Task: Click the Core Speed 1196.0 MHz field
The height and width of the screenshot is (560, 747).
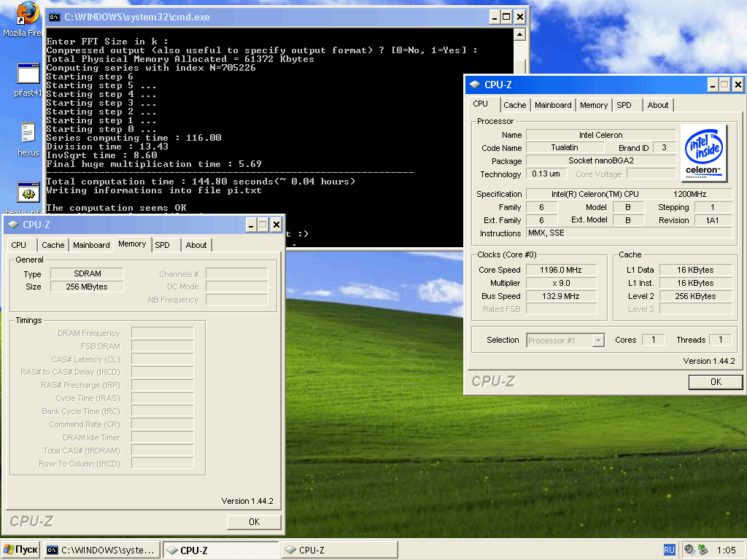Action: tap(561, 270)
